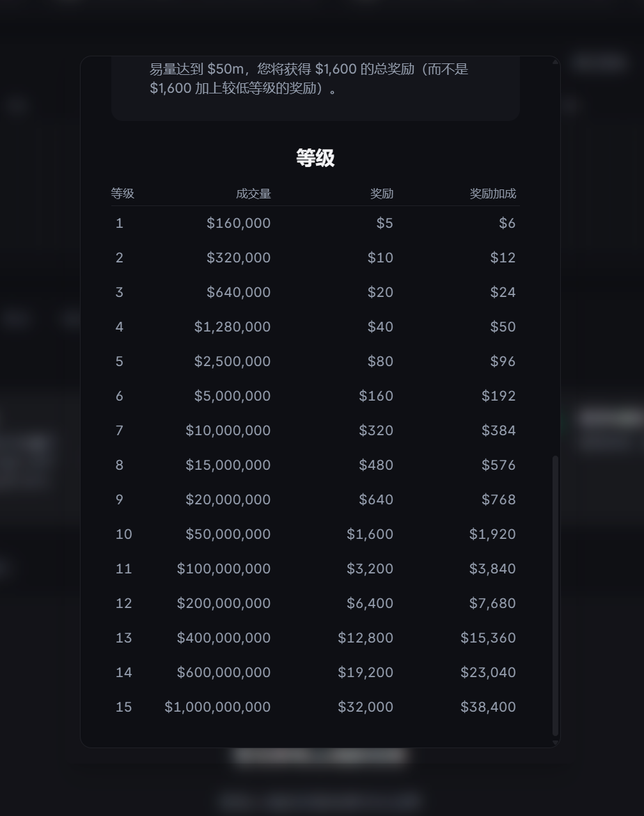Select the level 1 row number
644x816 pixels.
120,223
